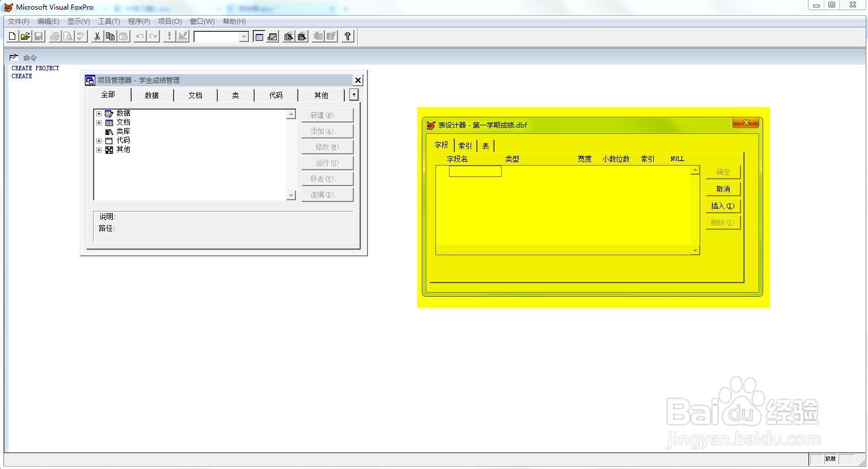Click the Copy toolbar icon
Viewport: 868px width, 469px height.
tap(110, 36)
